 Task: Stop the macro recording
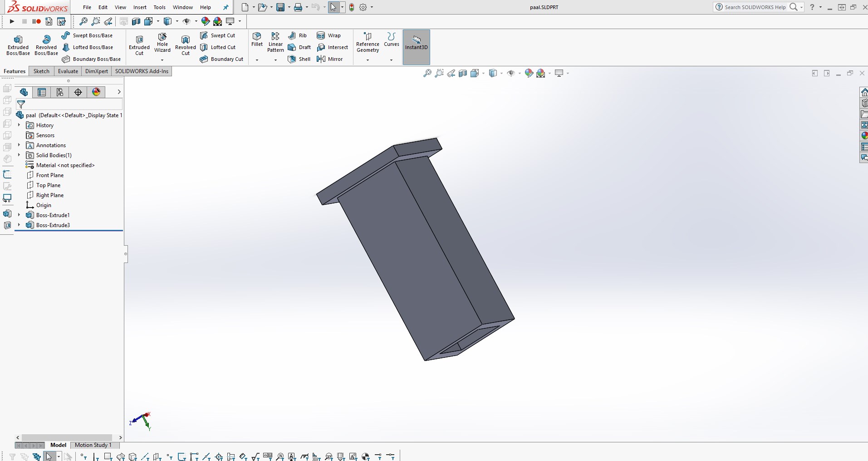(25, 21)
